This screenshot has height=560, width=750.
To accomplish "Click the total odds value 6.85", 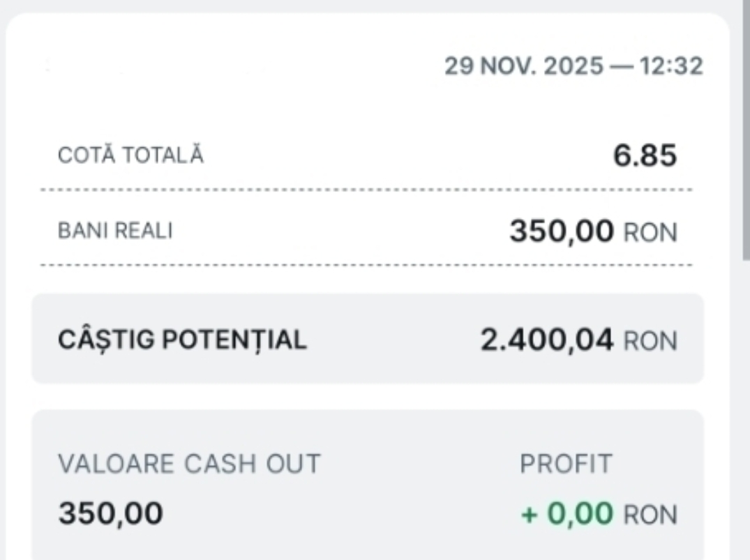I will (645, 156).
